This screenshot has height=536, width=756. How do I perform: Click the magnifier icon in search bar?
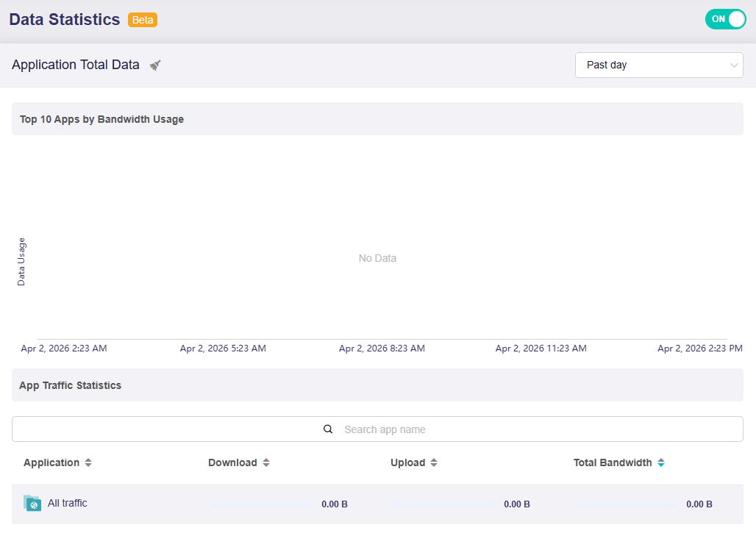[328, 429]
